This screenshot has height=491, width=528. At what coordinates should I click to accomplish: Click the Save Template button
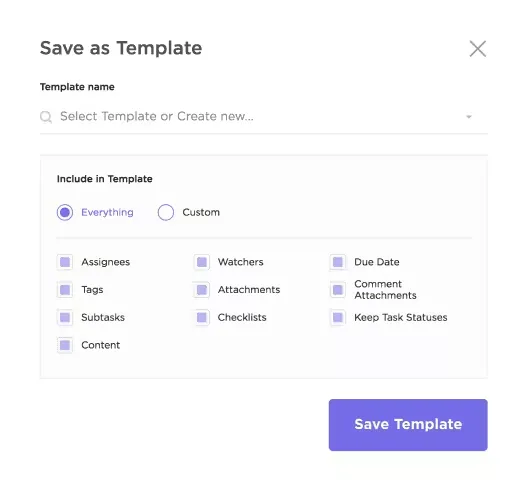point(408,425)
